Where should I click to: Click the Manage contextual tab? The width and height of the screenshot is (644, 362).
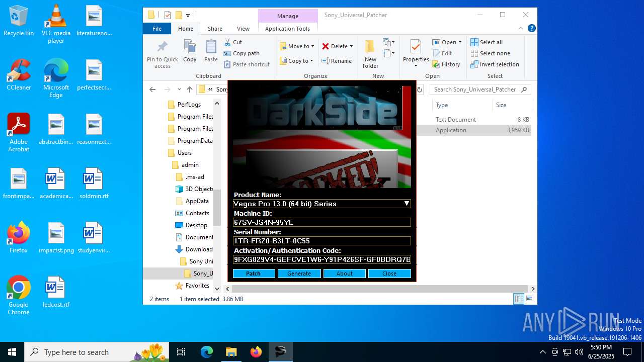[288, 16]
